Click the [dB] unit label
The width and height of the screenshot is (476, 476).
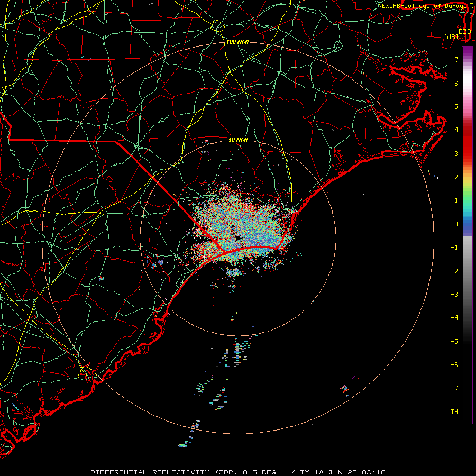(452, 36)
